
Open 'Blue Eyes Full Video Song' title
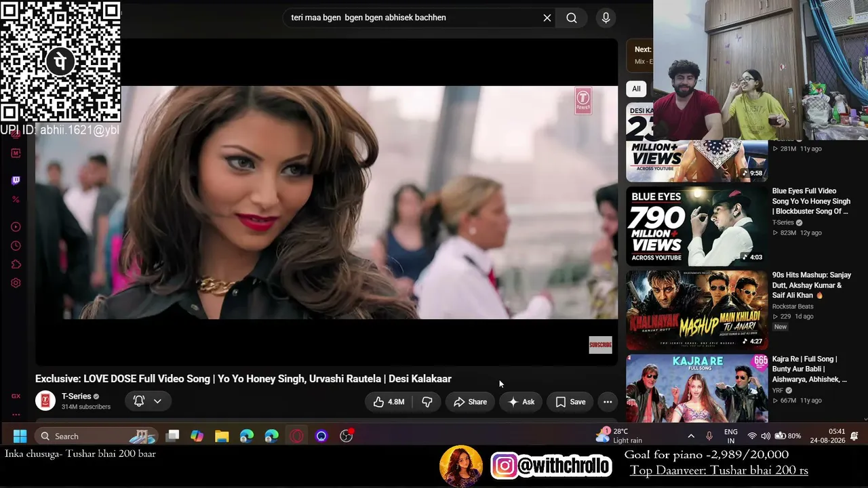click(x=811, y=201)
